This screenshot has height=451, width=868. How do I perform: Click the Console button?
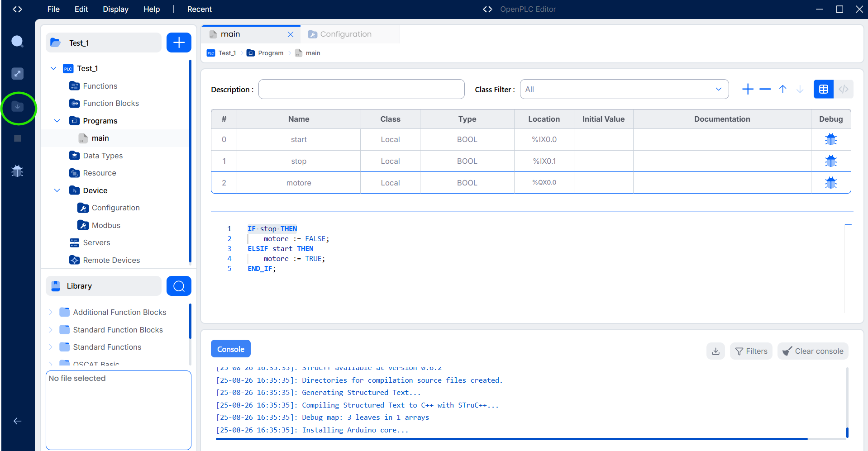[230, 349]
